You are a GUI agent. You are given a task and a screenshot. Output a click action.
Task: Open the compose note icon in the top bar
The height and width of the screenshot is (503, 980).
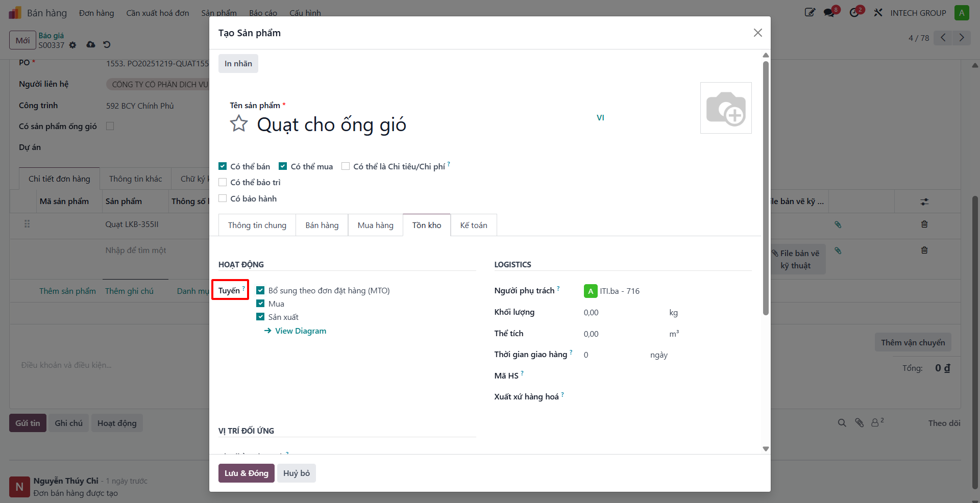pyautogui.click(x=810, y=13)
